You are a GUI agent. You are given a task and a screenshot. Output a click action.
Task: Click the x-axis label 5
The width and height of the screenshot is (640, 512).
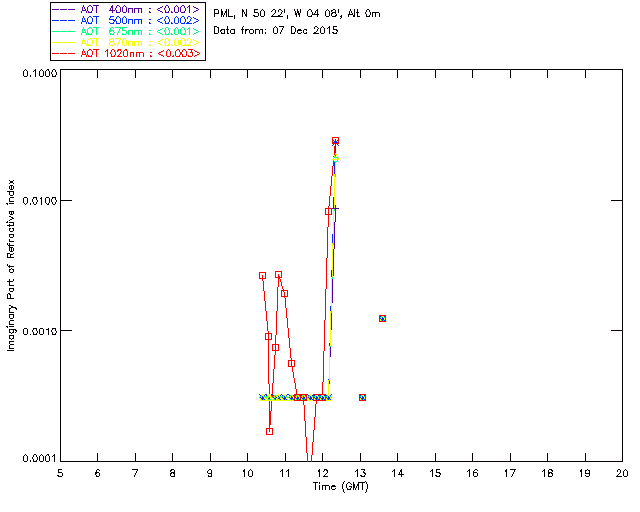pos(60,473)
